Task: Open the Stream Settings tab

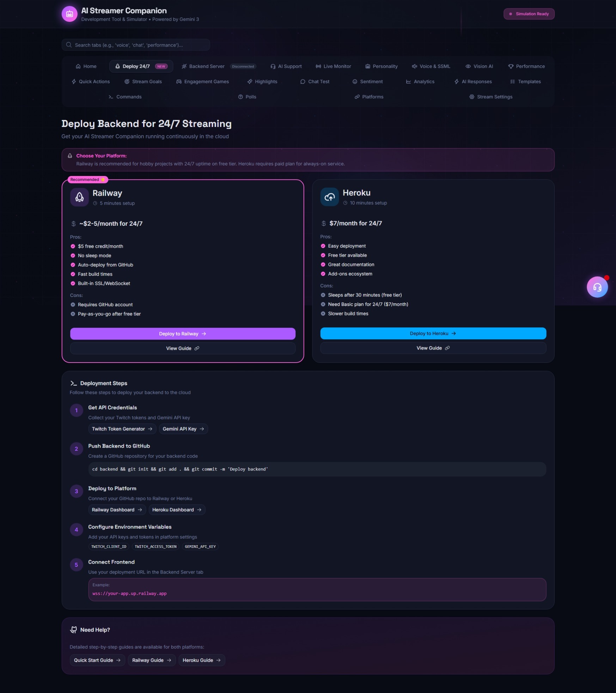Action: [x=491, y=97]
